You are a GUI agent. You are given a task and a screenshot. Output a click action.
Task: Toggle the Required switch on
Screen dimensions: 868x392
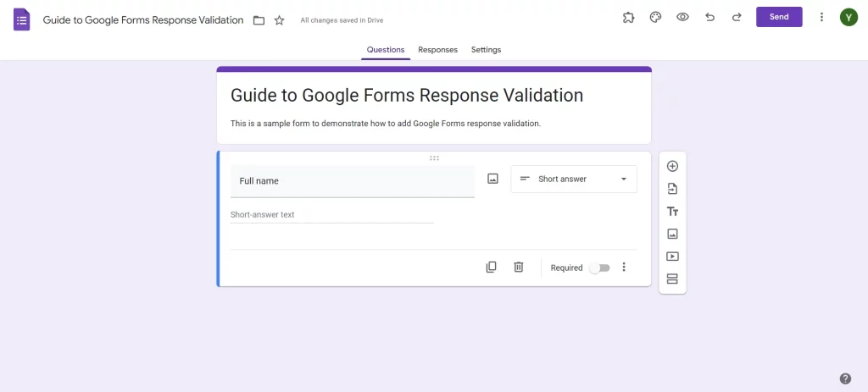(599, 268)
